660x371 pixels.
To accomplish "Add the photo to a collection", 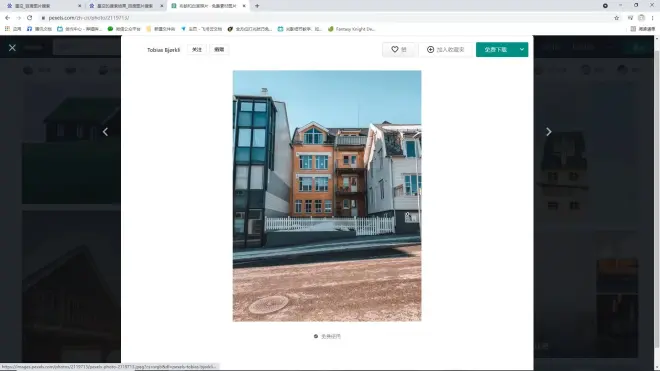I will pos(446,49).
